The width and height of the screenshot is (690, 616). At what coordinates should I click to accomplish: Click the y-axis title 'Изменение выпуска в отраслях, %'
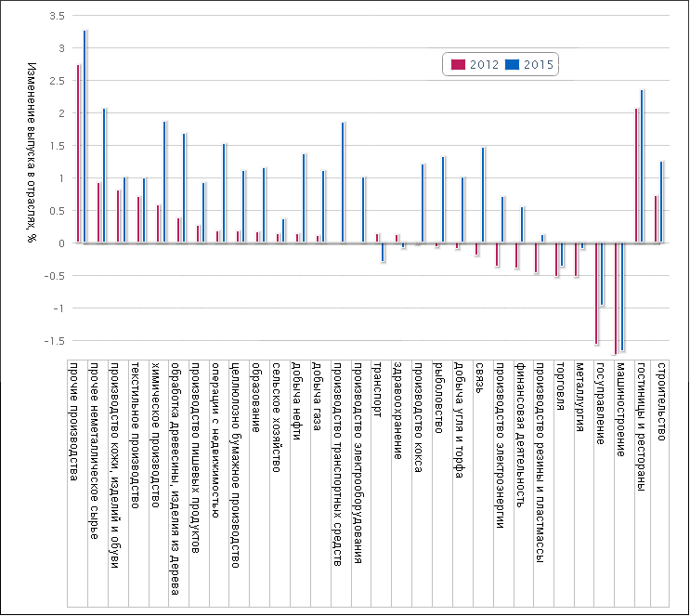tap(33, 152)
